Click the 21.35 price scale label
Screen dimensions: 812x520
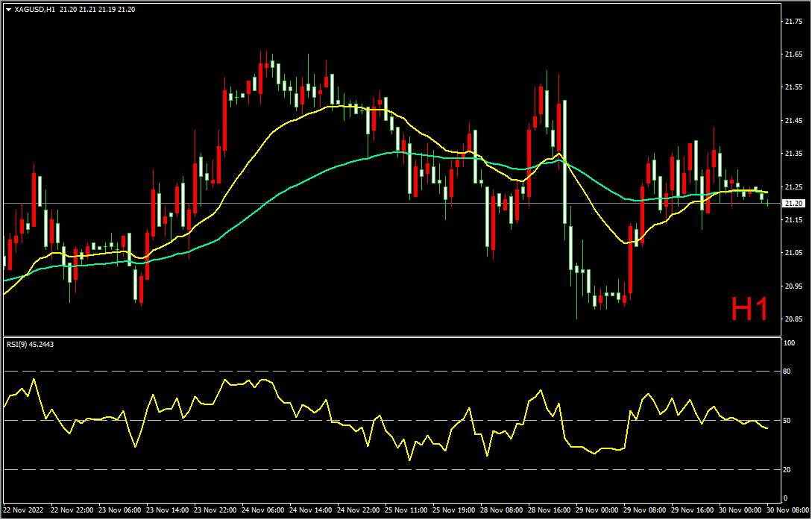pyautogui.click(x=794, y=154)
